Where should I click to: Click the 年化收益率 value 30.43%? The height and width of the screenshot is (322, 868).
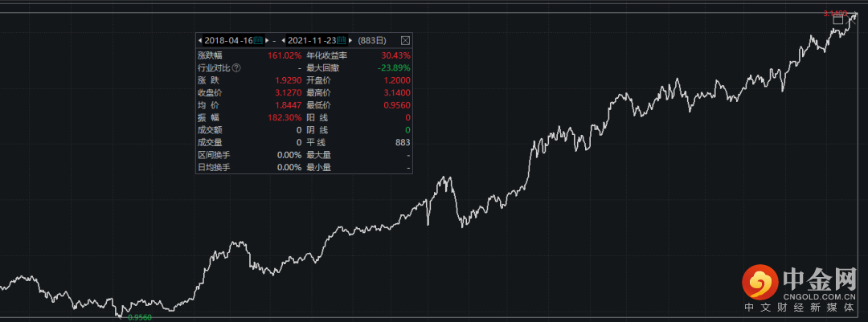[x=395, y=55]
